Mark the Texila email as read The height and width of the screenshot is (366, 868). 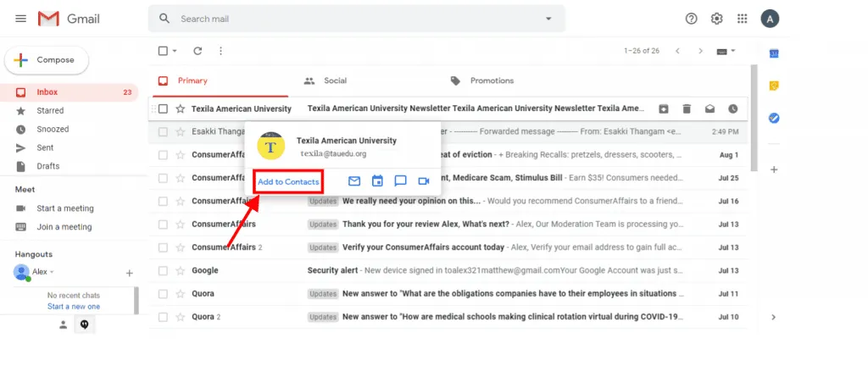click(x=709, y=109)
